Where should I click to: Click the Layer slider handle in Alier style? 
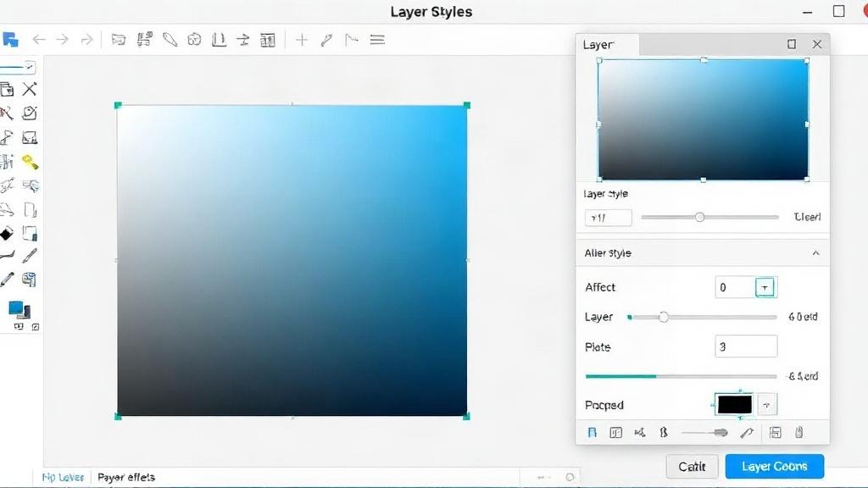click(663, 317)
